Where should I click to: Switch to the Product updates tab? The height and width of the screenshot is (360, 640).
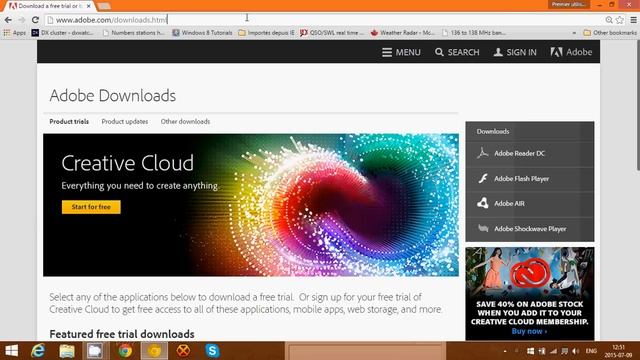tap(124, 122)
